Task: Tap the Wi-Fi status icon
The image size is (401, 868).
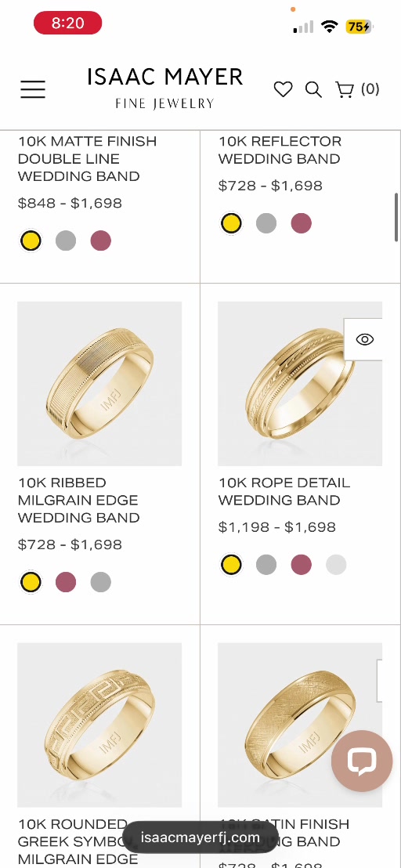Action: click(x=330, y=26)
